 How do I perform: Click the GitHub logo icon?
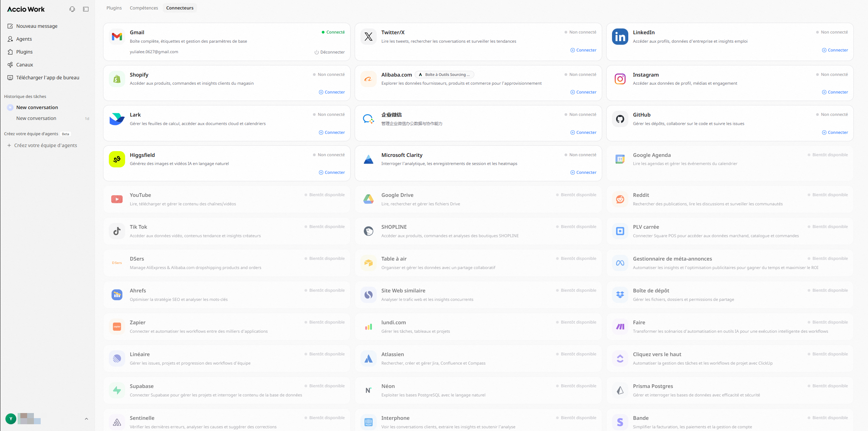click(x=620, y=119)
